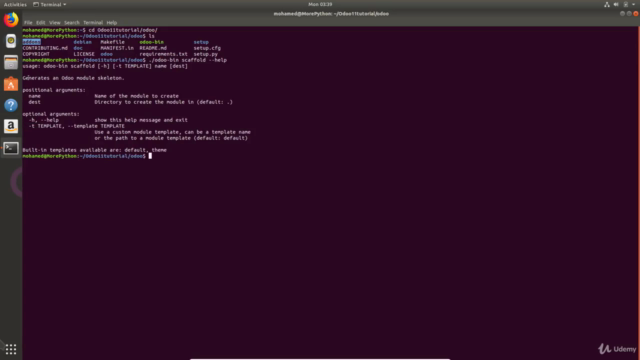Open the clock showing Mon 03:39
The height and width of the screenshot is (360, 640).
point(320,4)
